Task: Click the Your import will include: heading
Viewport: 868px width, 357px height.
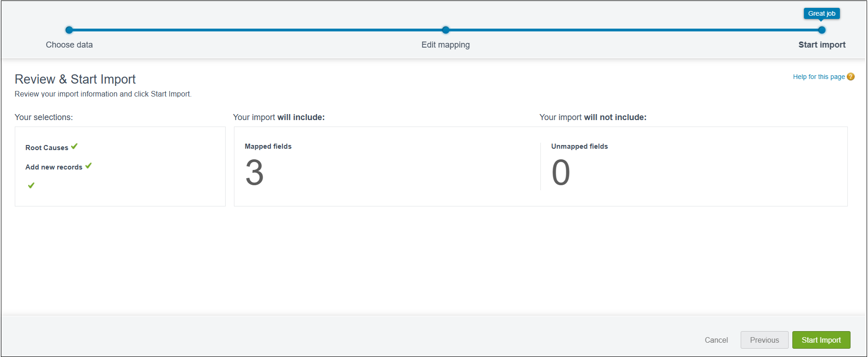Action: (x=279, y=117)
